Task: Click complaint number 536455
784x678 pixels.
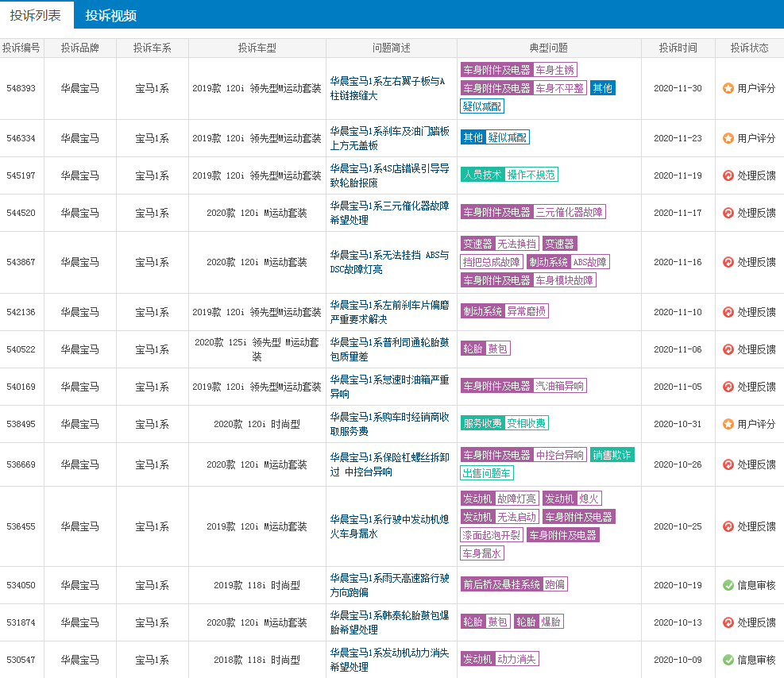Action: [x=21, y=526]
